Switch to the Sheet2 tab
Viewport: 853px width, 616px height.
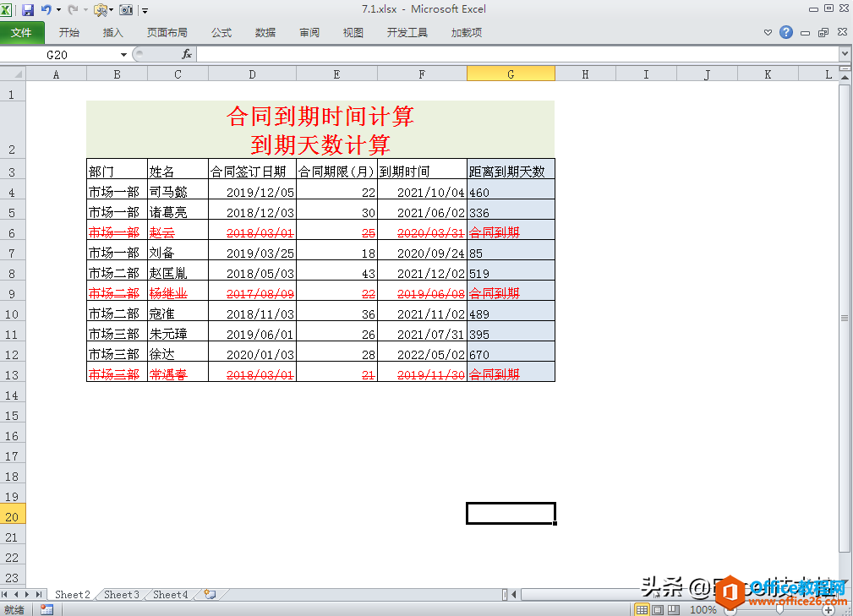click(x=73, y=595)
